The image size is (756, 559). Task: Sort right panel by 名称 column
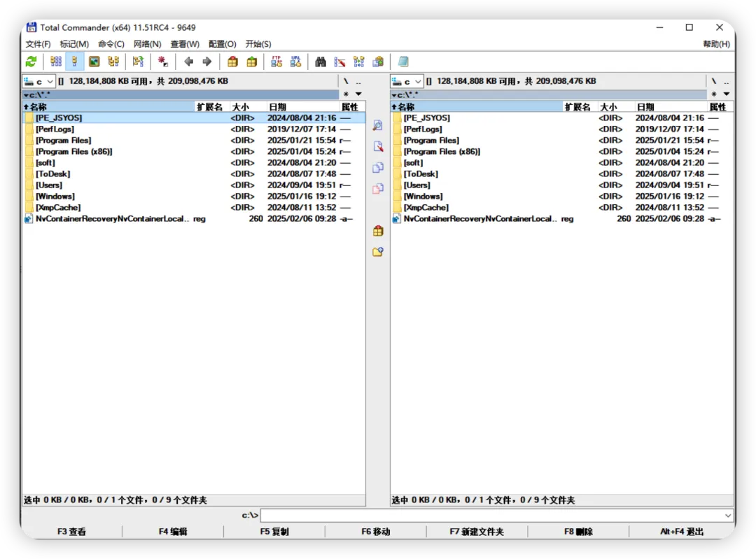pos(477,107)
